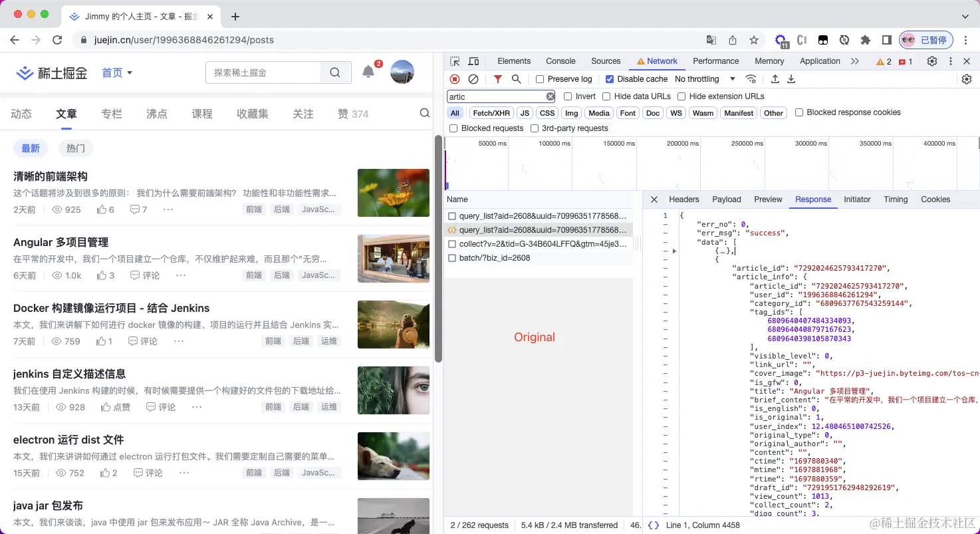
Task: Switch to the 沸点 profile tab
Action: [x=157, y=114]
